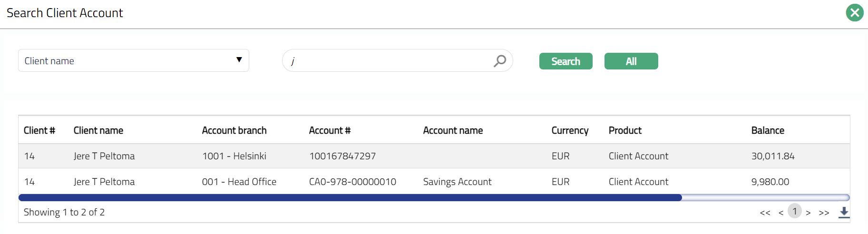This screenshot has height=234, width=868.
Task: Download the results table
Action: [844, 212]
